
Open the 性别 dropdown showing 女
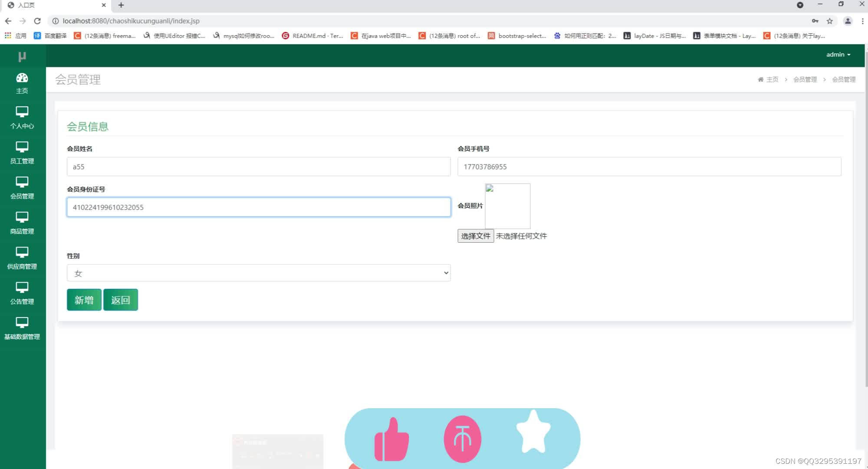point(259,273)
